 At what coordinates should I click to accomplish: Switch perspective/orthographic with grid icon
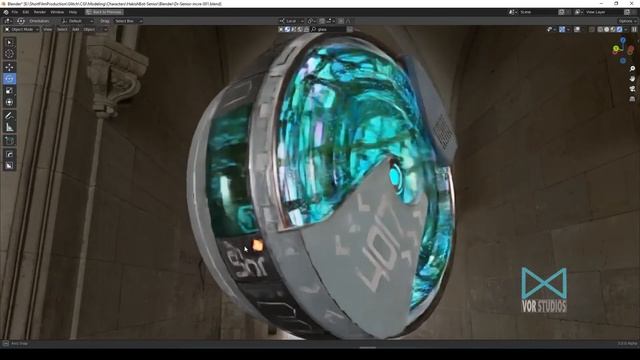[x=632, y=99]
